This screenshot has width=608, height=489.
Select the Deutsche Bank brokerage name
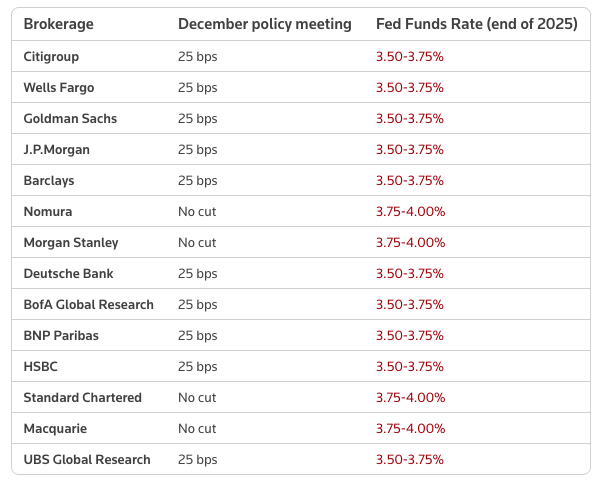point(69,274)
